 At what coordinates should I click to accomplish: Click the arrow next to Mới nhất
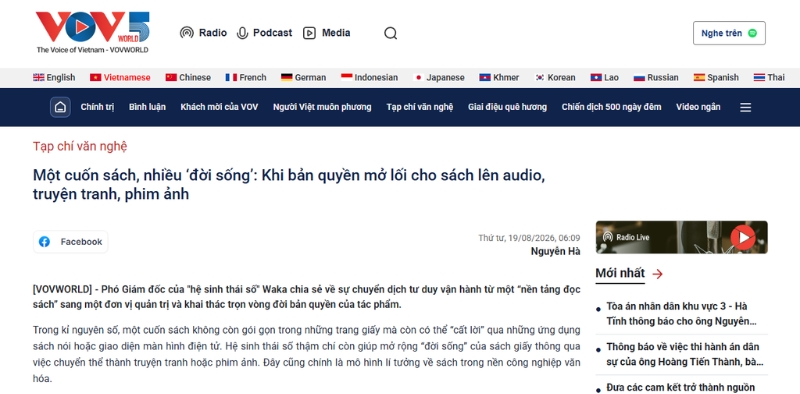point(658,274)
